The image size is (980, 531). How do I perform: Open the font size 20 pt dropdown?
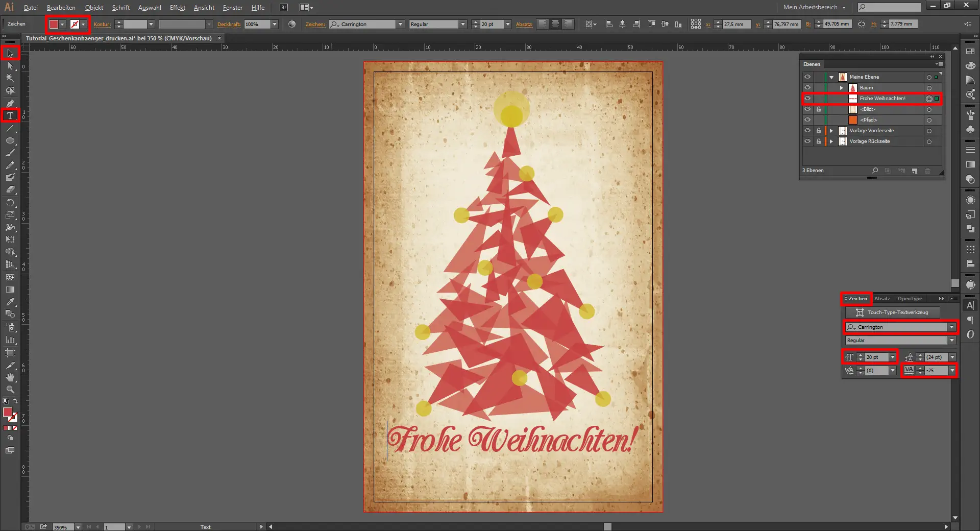892,357
